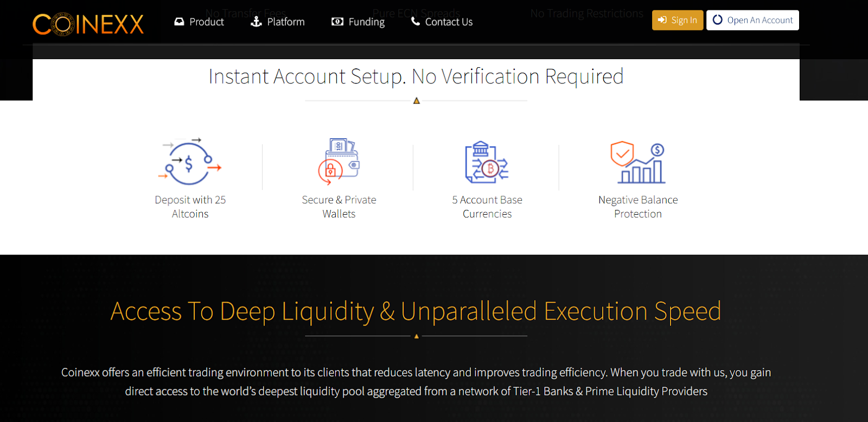
Task: Click the 5 Account Base Currencies icon
Action: [x=487, y=162]
